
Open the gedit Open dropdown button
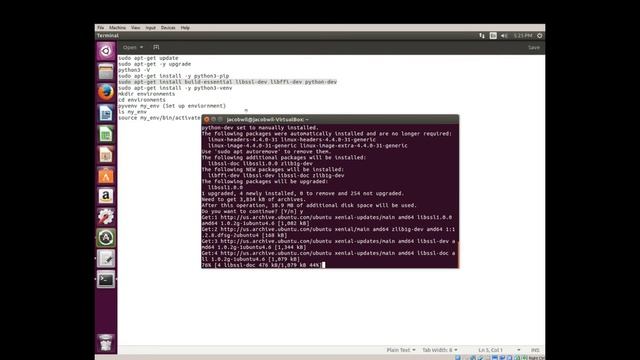[x=133, y=47]
